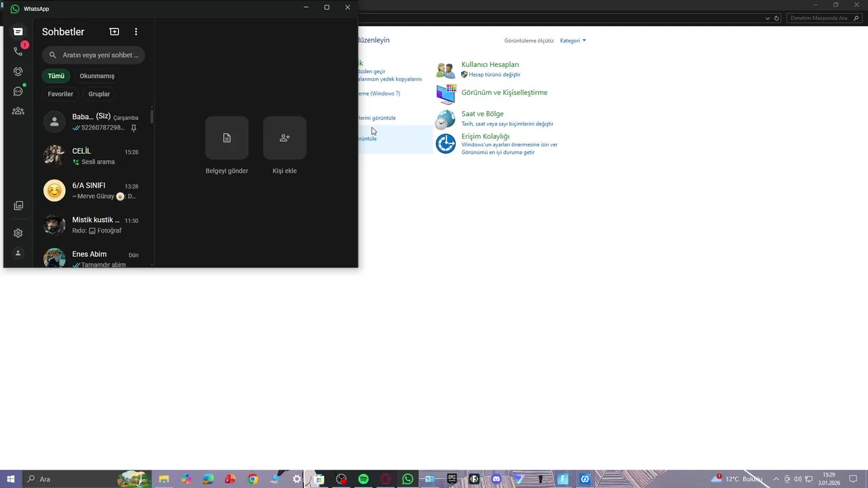The image size is (868, 488).
Task: Open File Explorer from the taskbar
Action: tap(163, 479)
